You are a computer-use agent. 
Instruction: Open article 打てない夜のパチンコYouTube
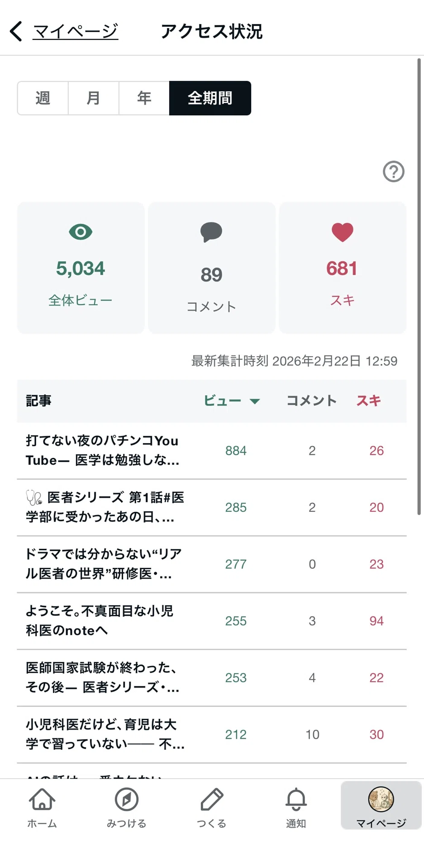103,451
